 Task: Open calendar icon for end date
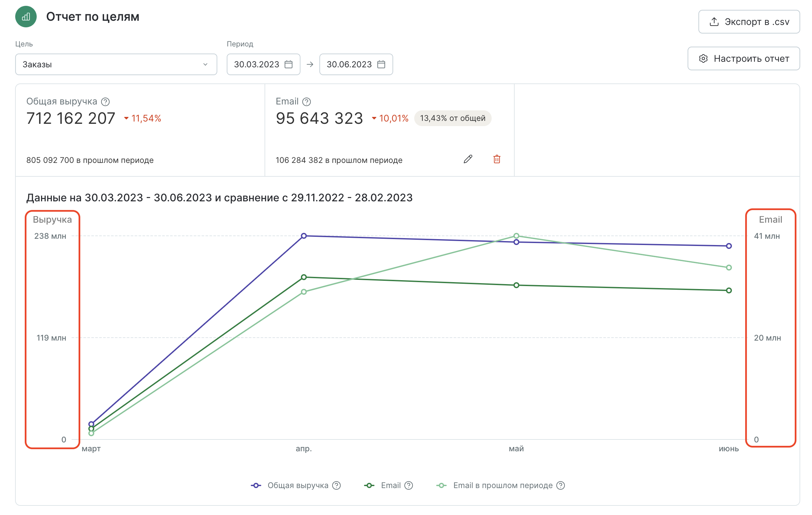[381, 64]
